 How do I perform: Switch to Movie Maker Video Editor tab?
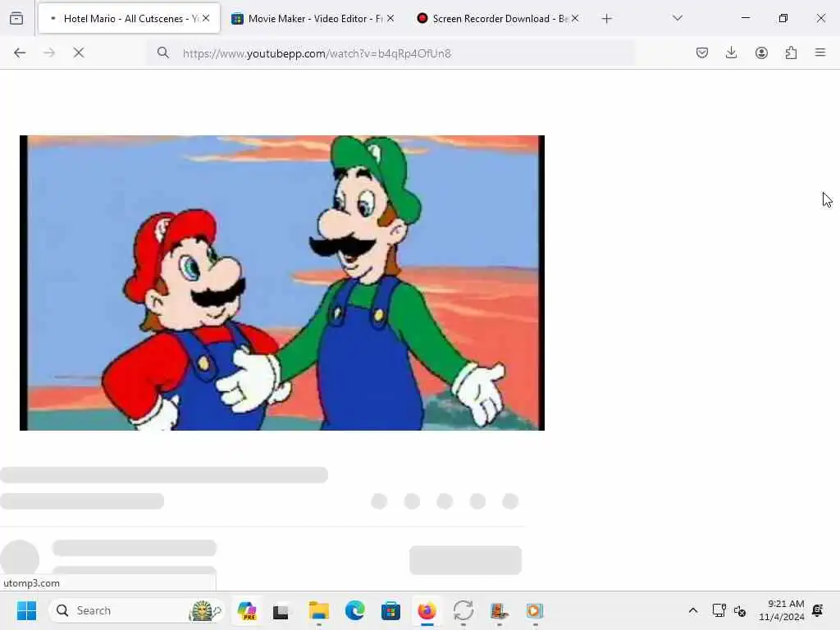pos(313,18)
